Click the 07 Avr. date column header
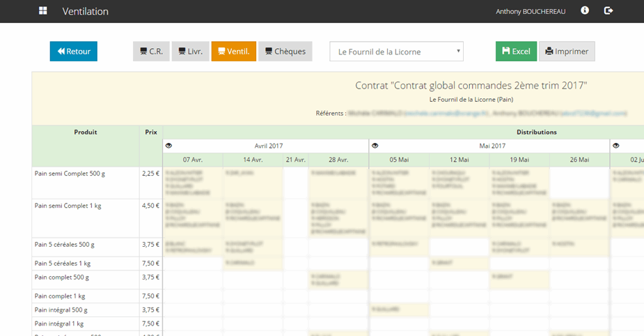The height and width of the screenshot is (336, 644). [193, 160]
